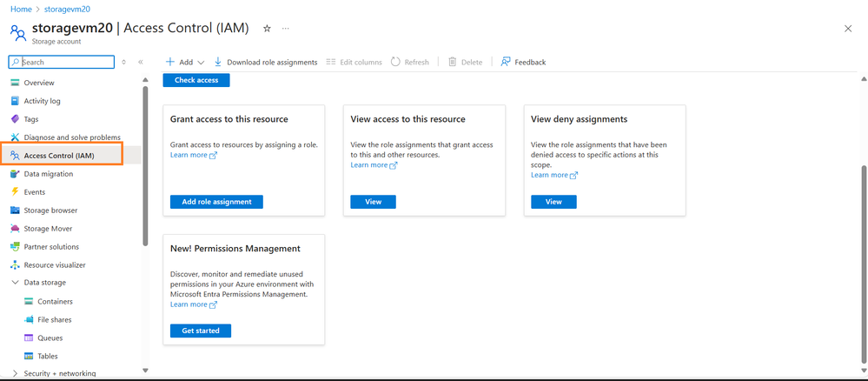Click the sidebar scroll down arrow
This screenshot has width=868, height=381.
click(x=145, y=370)
